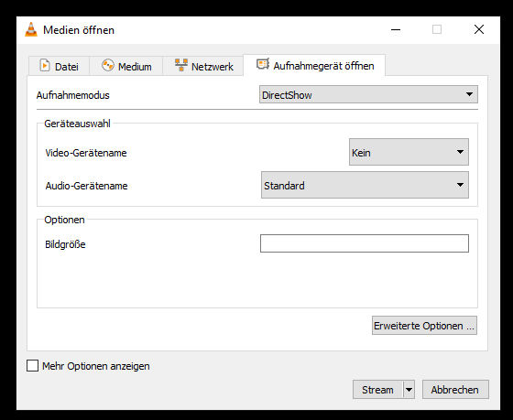Expand the Audio-Gerätename dropdown showing Standard
Viewport: 513px width, 420px height.
pyautogui.click(x=365, y=185)
